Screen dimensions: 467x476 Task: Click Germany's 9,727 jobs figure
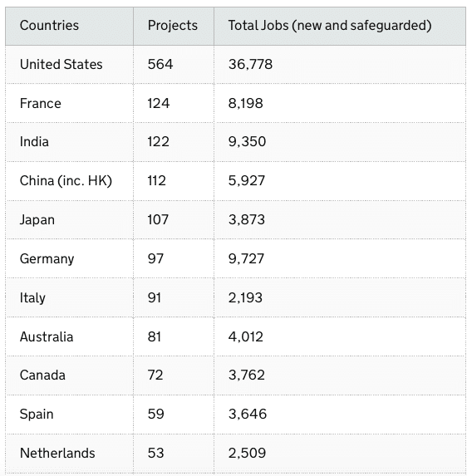point(246,259)
